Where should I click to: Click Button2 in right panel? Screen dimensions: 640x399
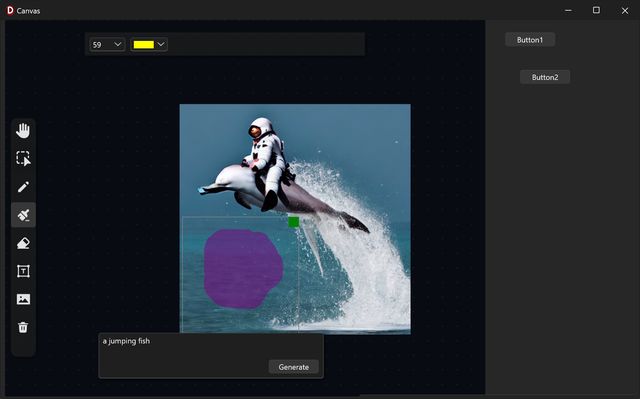coord(545,77)
